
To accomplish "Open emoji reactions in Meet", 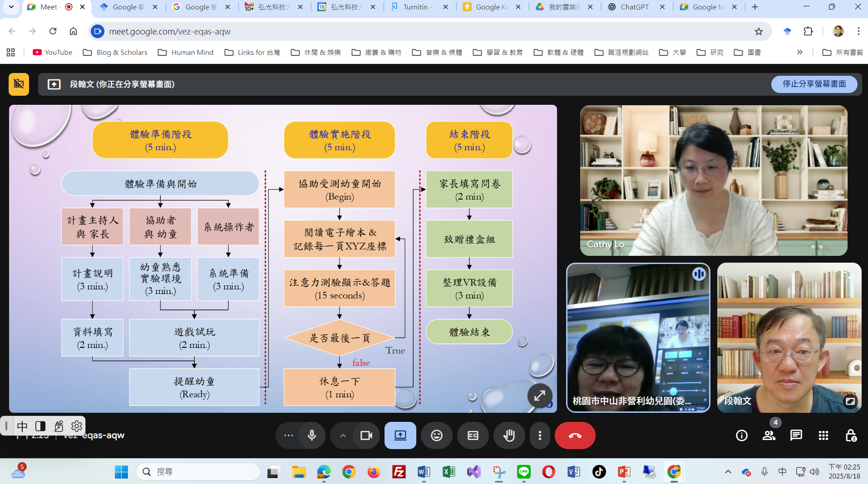I will click(x=436, y=435).
